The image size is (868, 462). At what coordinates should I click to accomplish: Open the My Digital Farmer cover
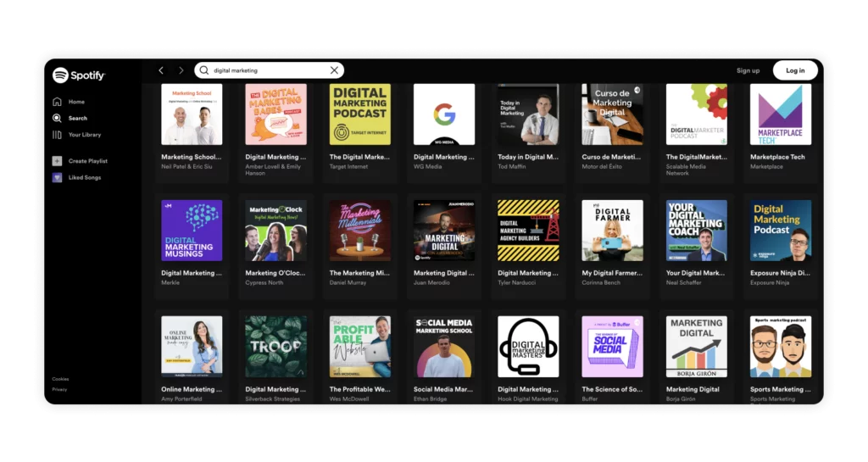click(612, 231)
